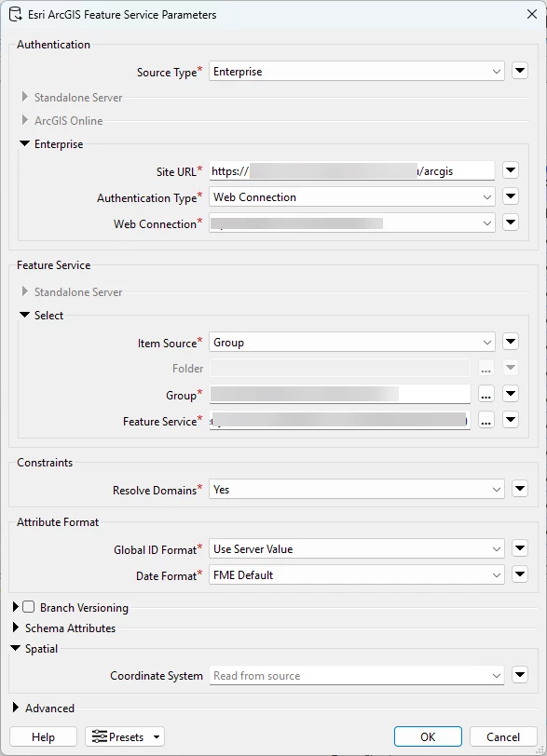Open the Coordinate System dropdown
This screenshot has height=756, width=547.
pos(357,676)
